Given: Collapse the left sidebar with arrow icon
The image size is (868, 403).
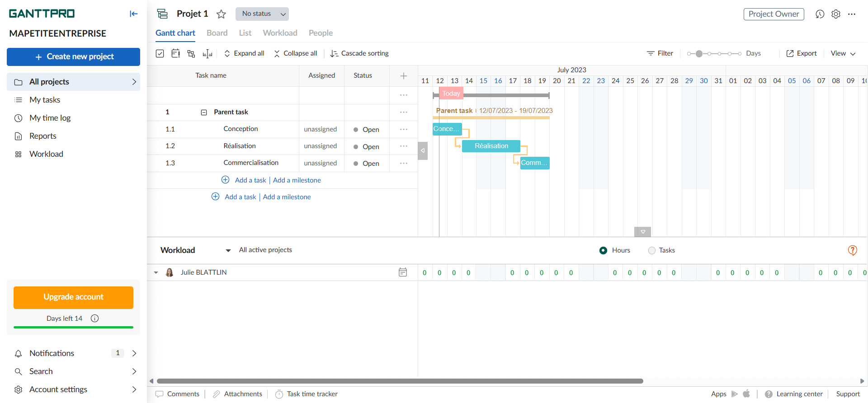Looking at the screenshot, I should [x=133, y=14].
